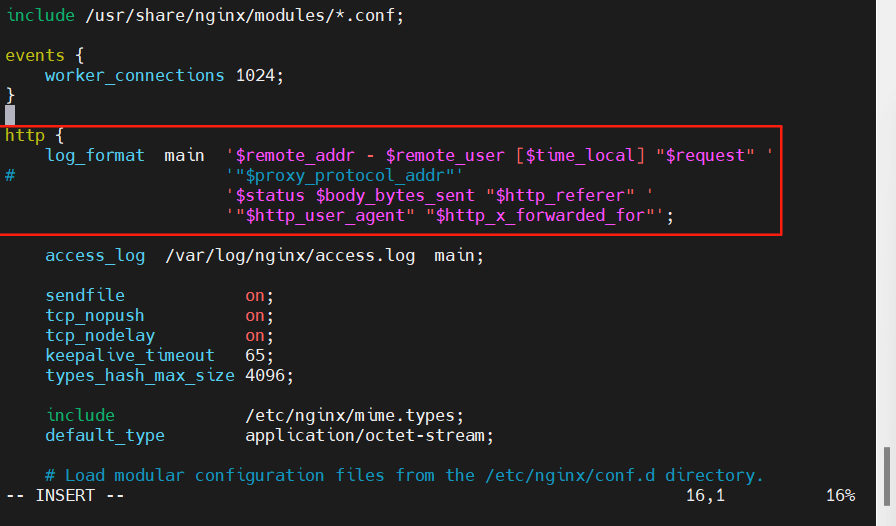The height and width of the screenshot is (526, 896).
Task: Click the '"$http_user_agent"' token
Action: pos(325,216)
